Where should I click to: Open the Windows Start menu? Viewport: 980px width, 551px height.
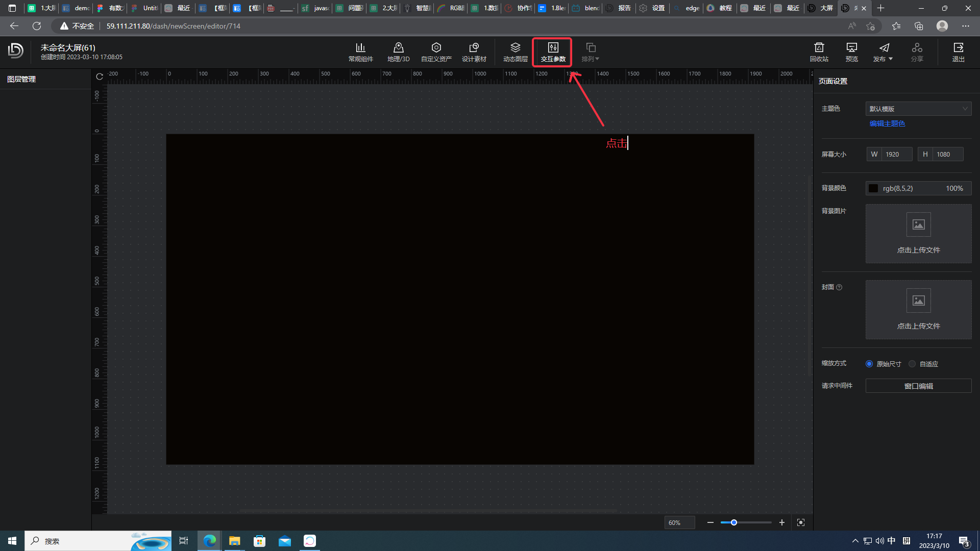click(x=12, y=541)
